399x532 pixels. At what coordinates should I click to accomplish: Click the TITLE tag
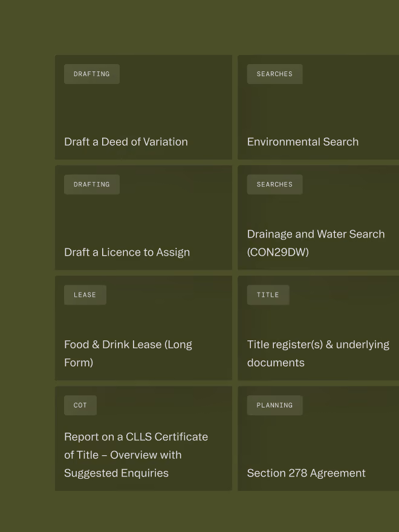[x=268, y=295]
